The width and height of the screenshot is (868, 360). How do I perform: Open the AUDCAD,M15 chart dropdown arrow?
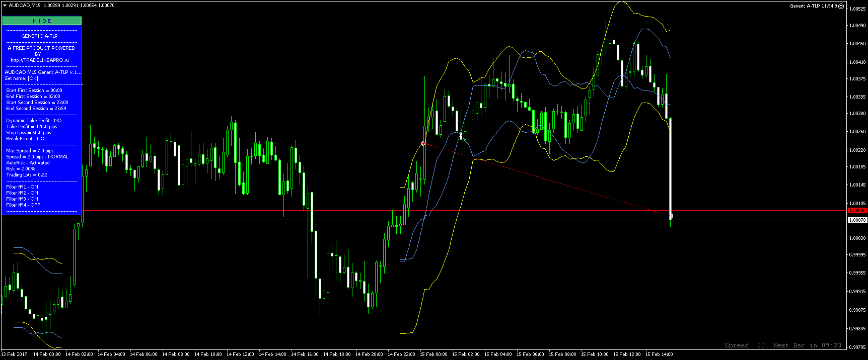(x=5, y=6)
